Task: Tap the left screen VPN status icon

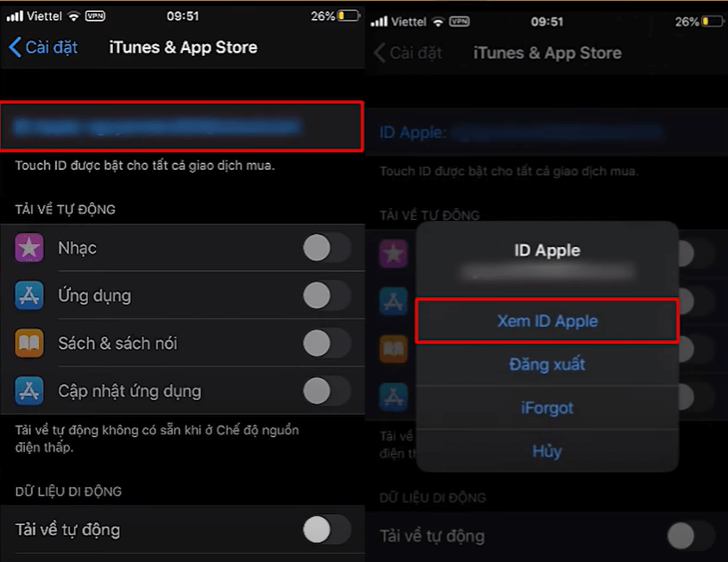Action: [x=95, y=16]
